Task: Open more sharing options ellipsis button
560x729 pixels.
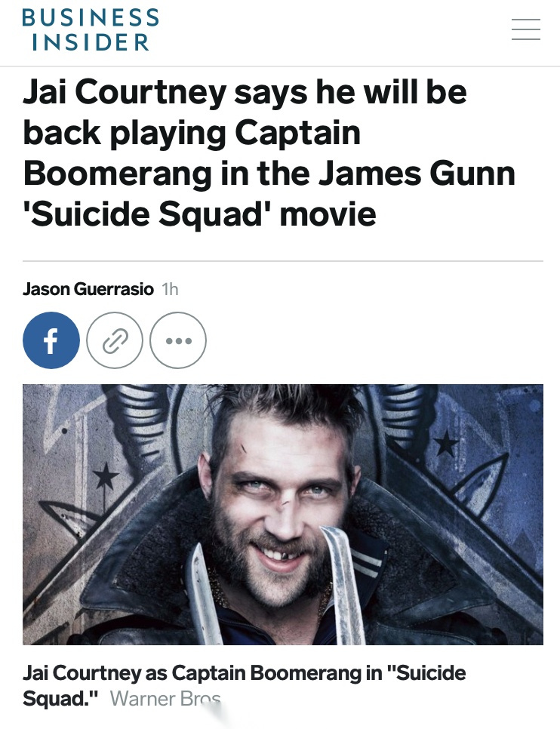Action: (178, 340)
